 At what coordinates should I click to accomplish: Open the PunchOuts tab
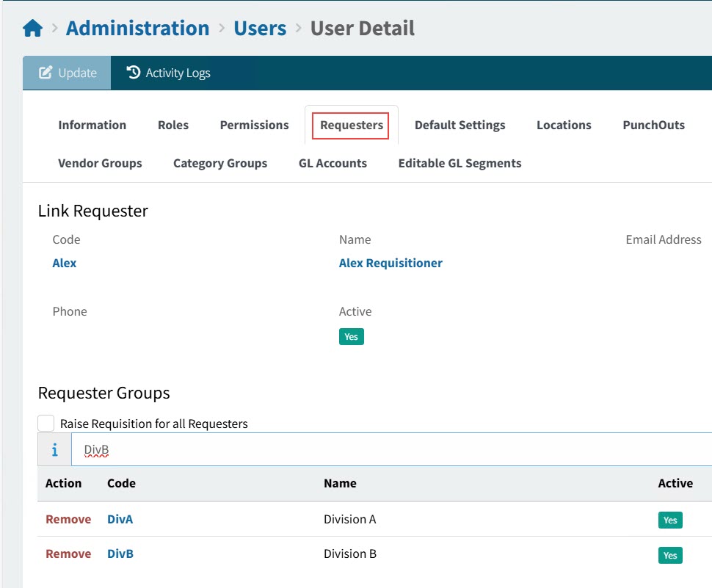tap(653, 125)
